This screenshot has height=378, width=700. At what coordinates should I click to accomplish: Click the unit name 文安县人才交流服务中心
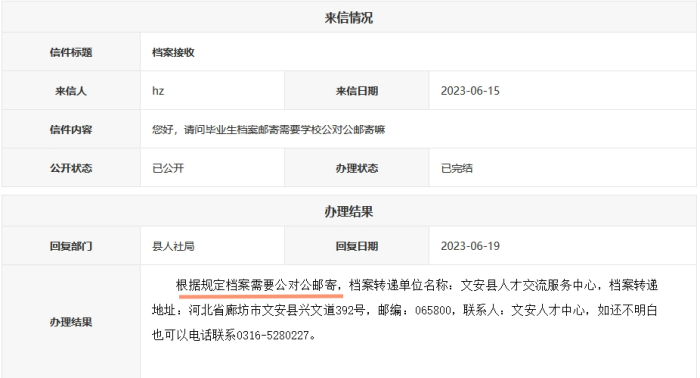[528, 285]
